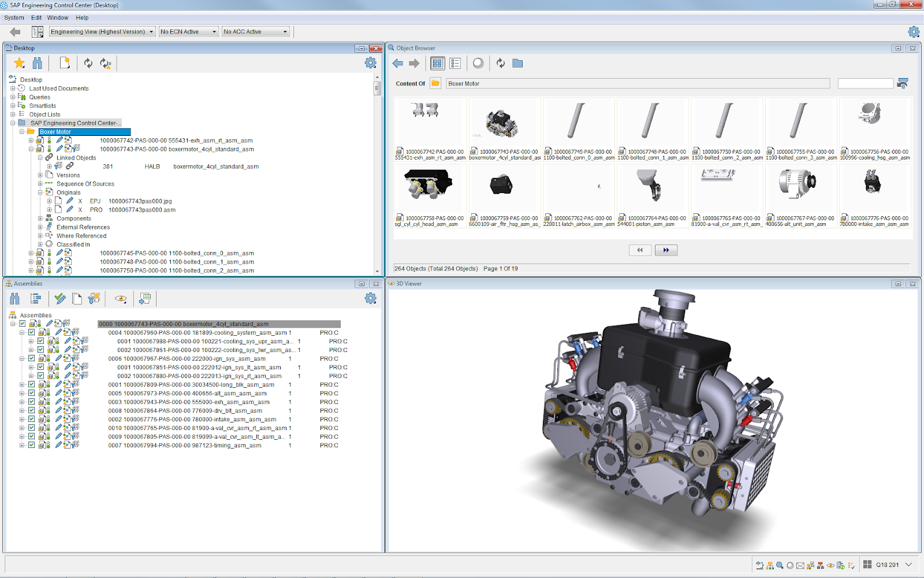Click the yellow folder beside Content Of
This screenshot has width=924, height=578.
click(x=435, y=83)
